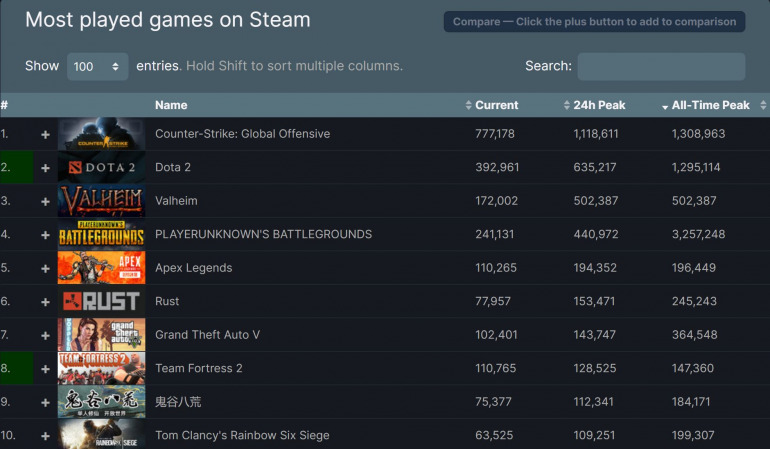Image resolution: width=770 pixels, height=449 pixels.
Task: Click the Rust logo thumbnail
Action: [x=101, y=302]
